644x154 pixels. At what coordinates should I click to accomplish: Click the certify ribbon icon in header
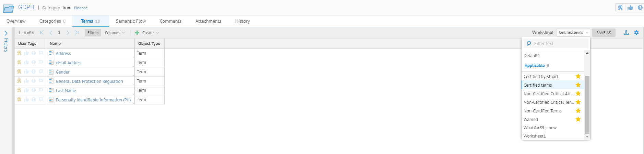coord(620,8)
